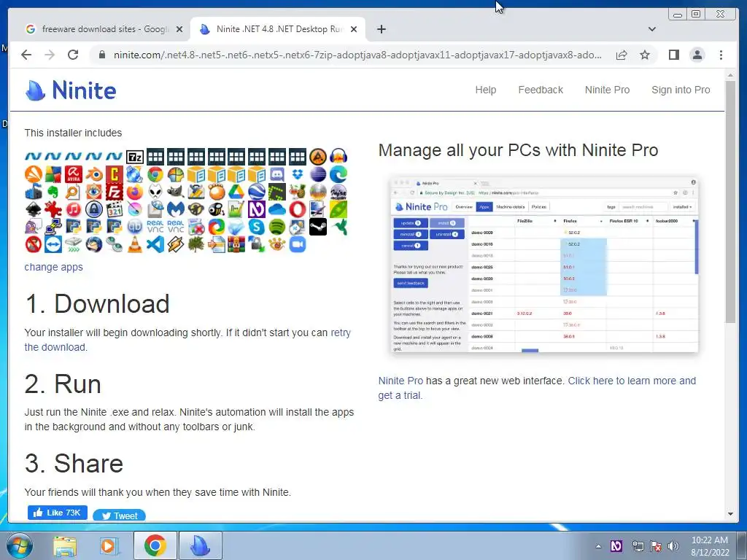
Task: Click here to learn more and get a trial
Action: [537, 388]
